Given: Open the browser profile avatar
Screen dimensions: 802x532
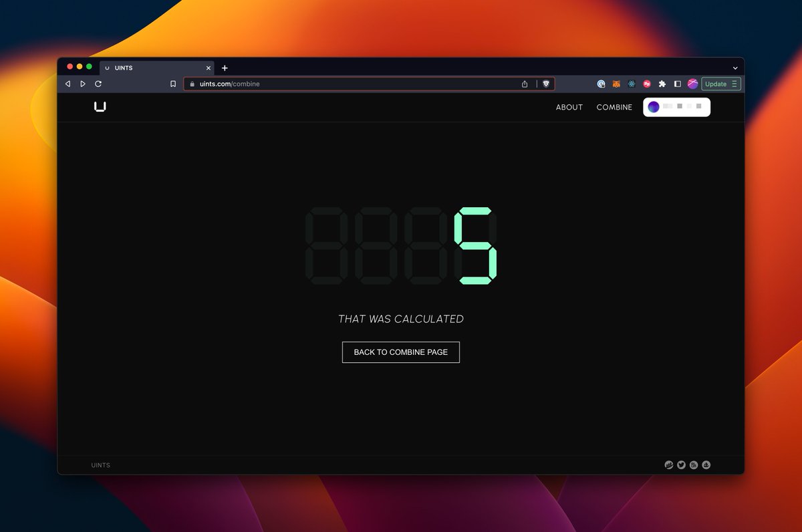Looking at the screenshot, I should [x=692, y=84].
